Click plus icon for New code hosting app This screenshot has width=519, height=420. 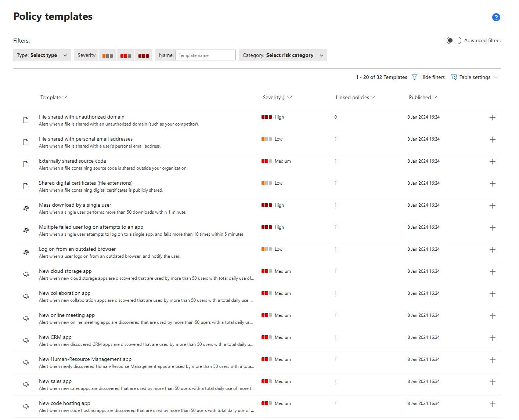(493, 404)
